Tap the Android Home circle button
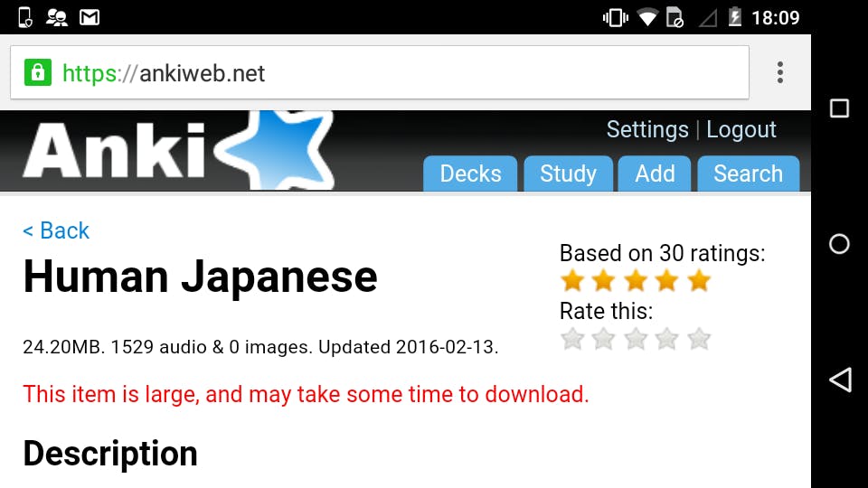Viewport: 868px width, 488px height. [x=839, y=244]
